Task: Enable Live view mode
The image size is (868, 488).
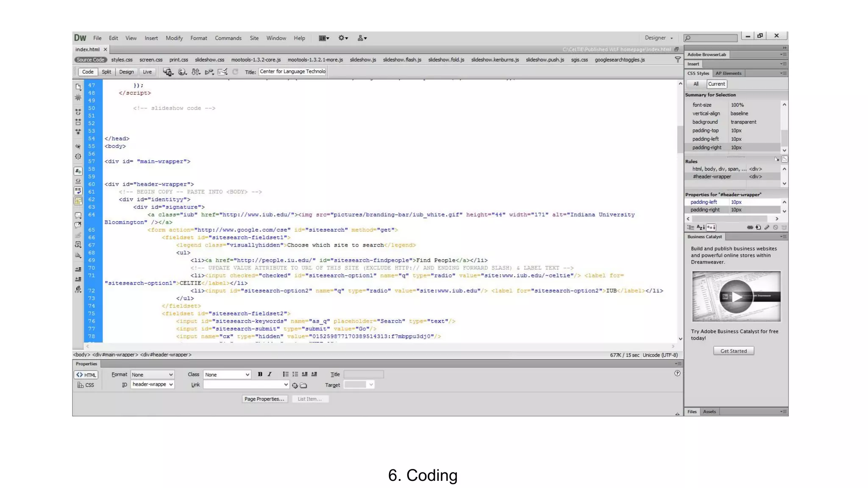Action: (x=147, y=72)
